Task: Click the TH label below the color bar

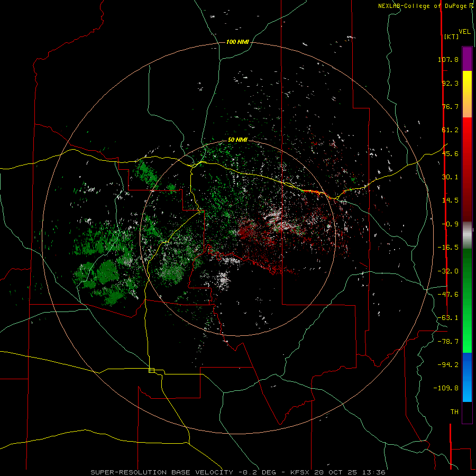Action: pos(454,412)
